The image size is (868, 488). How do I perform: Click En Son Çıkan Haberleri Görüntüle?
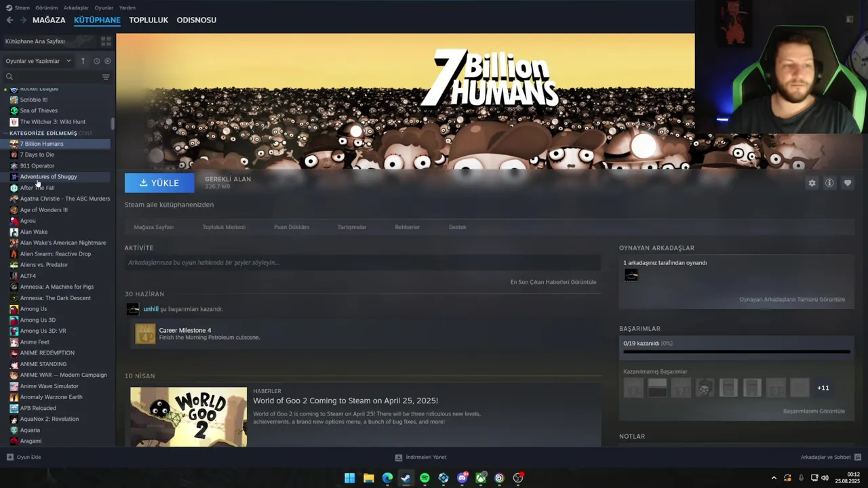(x=553, y=282)
